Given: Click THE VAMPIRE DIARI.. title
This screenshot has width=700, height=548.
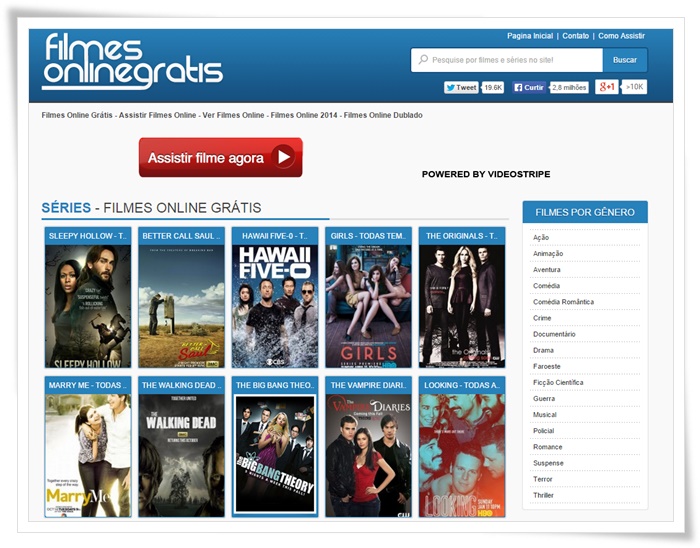Looking at the screenshot, I should (368, 385).
